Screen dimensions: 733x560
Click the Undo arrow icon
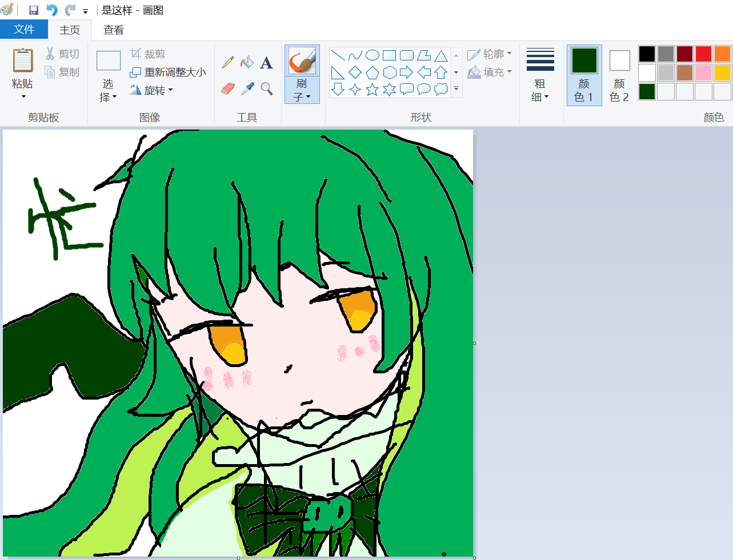[x=52, y=10]
